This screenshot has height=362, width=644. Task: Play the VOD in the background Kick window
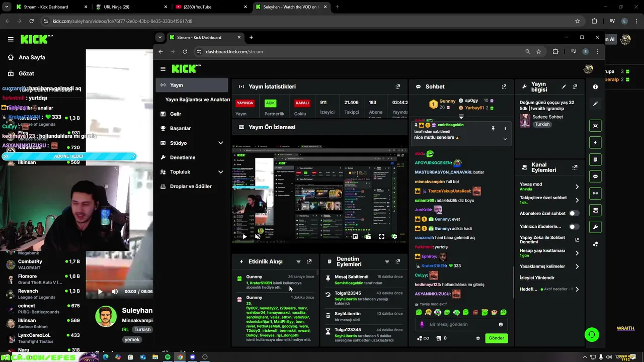(x=100, y=291)
